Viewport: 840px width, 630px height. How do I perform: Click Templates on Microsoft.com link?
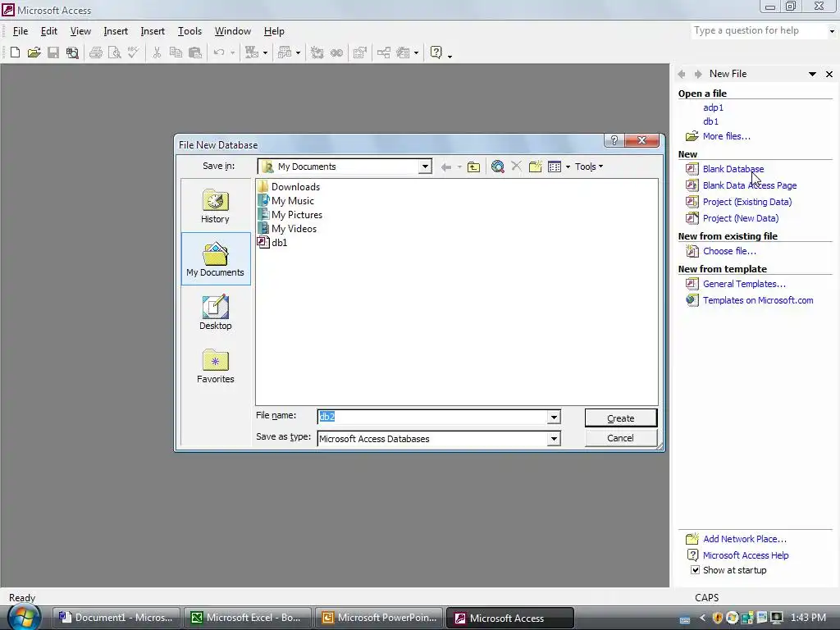(758, 300)
